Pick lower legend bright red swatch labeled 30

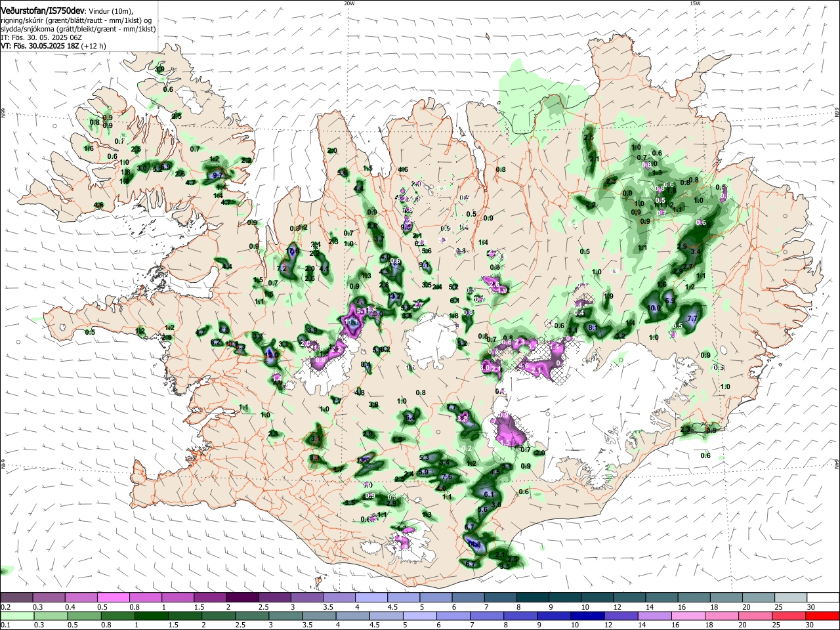point(822,616)
